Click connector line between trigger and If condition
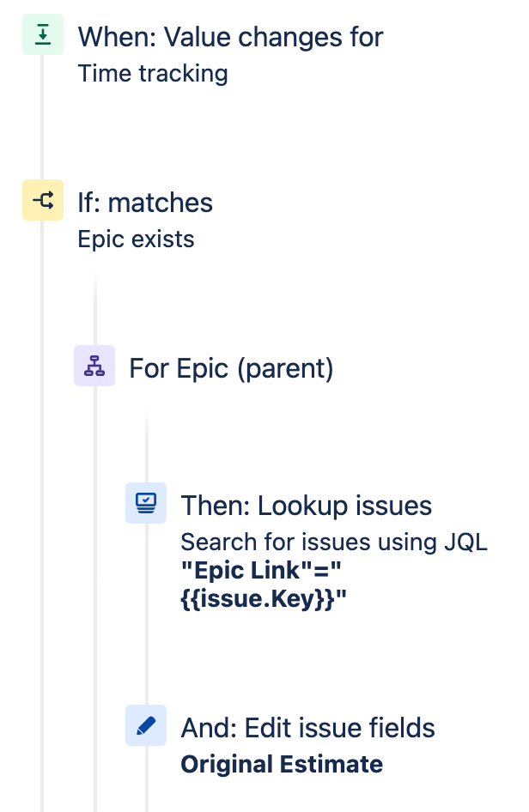The image size is (529, 812). coord(42,117)
